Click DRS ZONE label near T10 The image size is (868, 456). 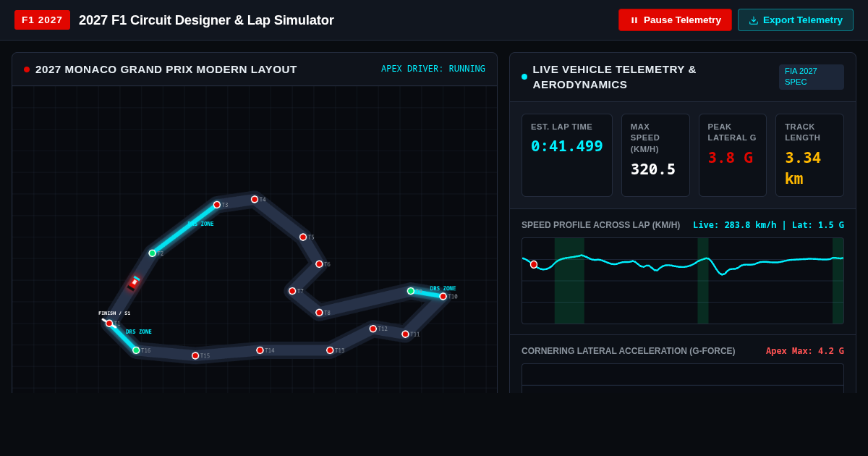point(443,288)
